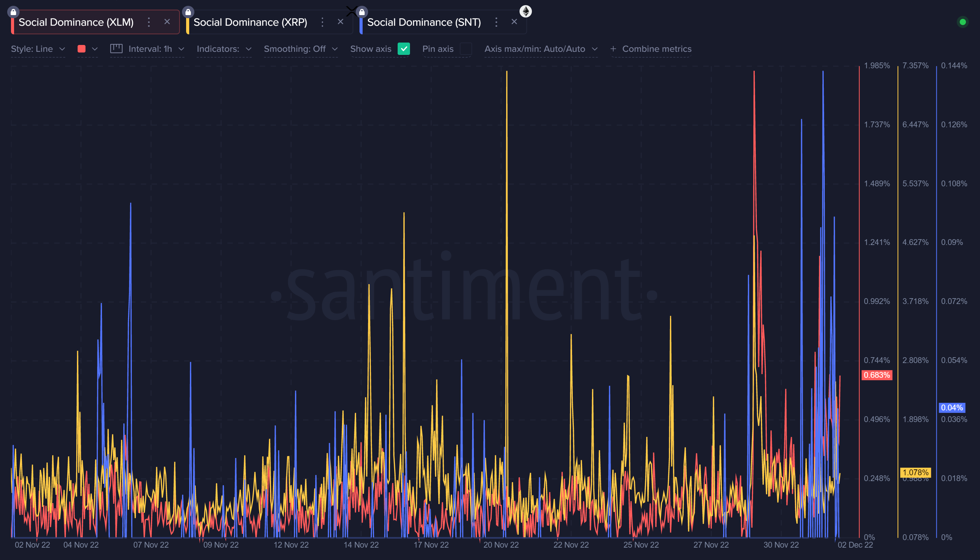Click the 0.683% red axis value label
Viewport: 980px width, 560px height.
click(x=877, y=375)
